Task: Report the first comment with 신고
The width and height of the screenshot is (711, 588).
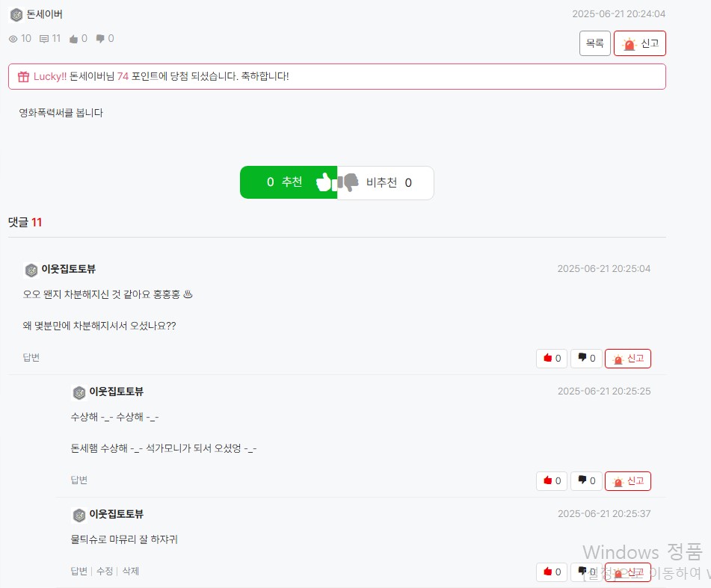Action: [628, 359]
